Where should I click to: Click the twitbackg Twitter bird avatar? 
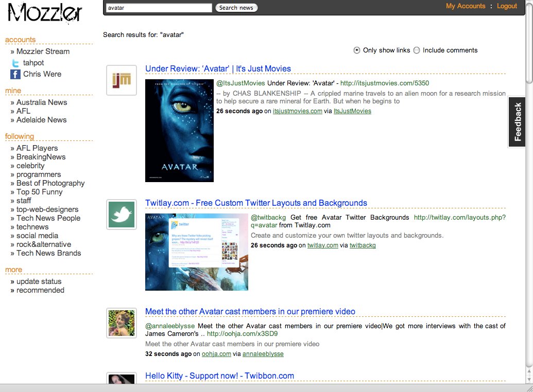coord(122,215)
